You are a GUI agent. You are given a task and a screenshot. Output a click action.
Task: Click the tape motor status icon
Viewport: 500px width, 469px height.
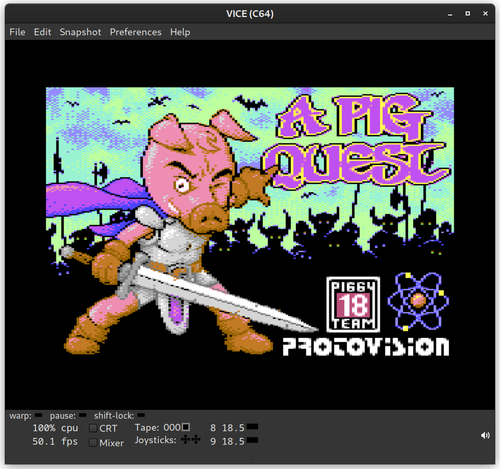(186, 427)
